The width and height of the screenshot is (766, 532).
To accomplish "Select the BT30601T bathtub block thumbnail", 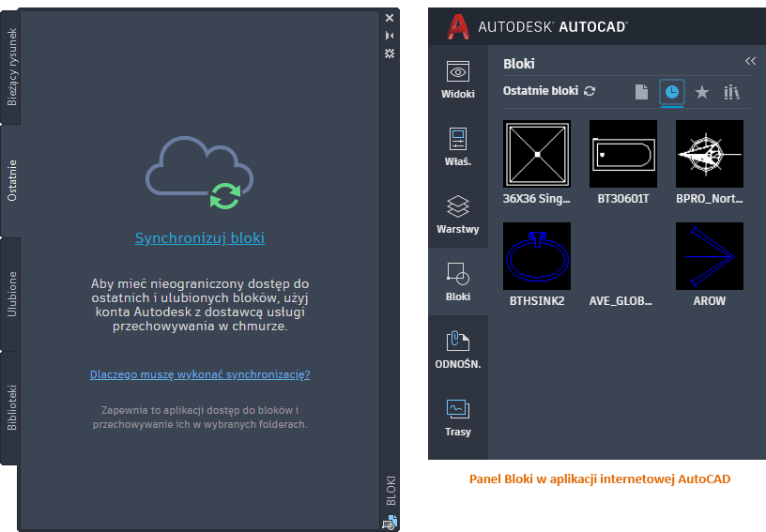I will 623,154.
